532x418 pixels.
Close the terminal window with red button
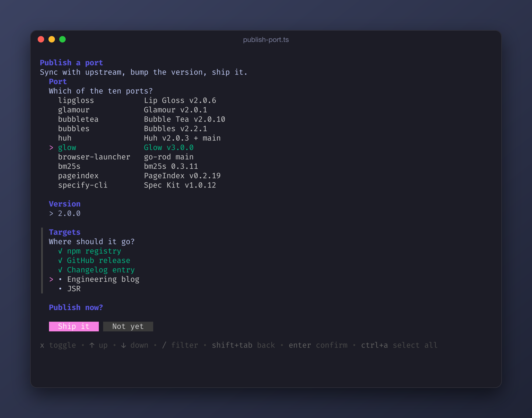pos(41,39)
